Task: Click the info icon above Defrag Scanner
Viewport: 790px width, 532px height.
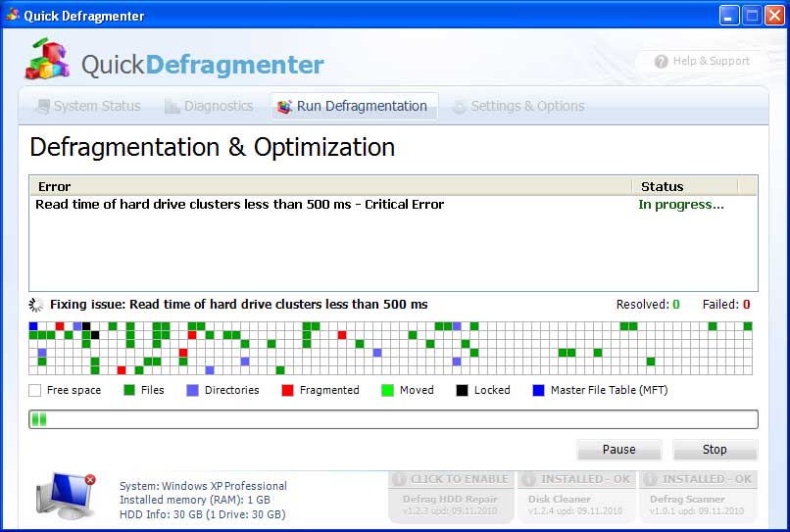Action: click(650, 478)
